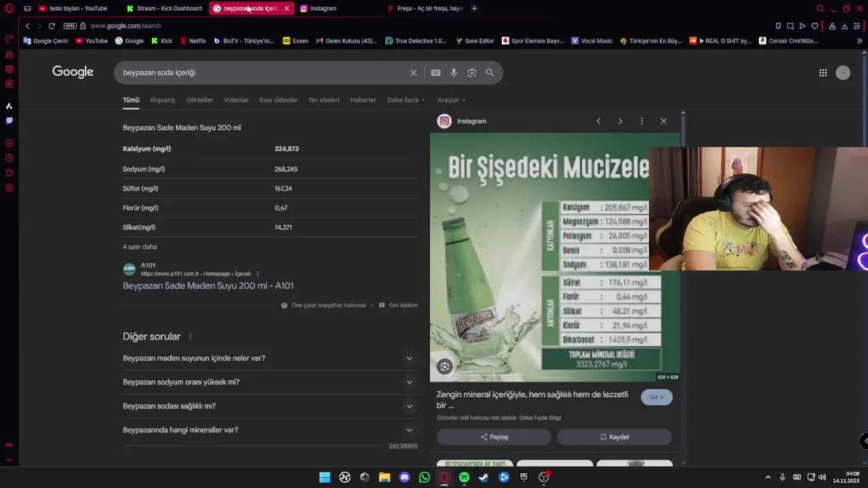Expand 'Beypazarı sodyum oranı yüksek mi?' question
Screen dimensions: 868x488
[x=409, y=382]
